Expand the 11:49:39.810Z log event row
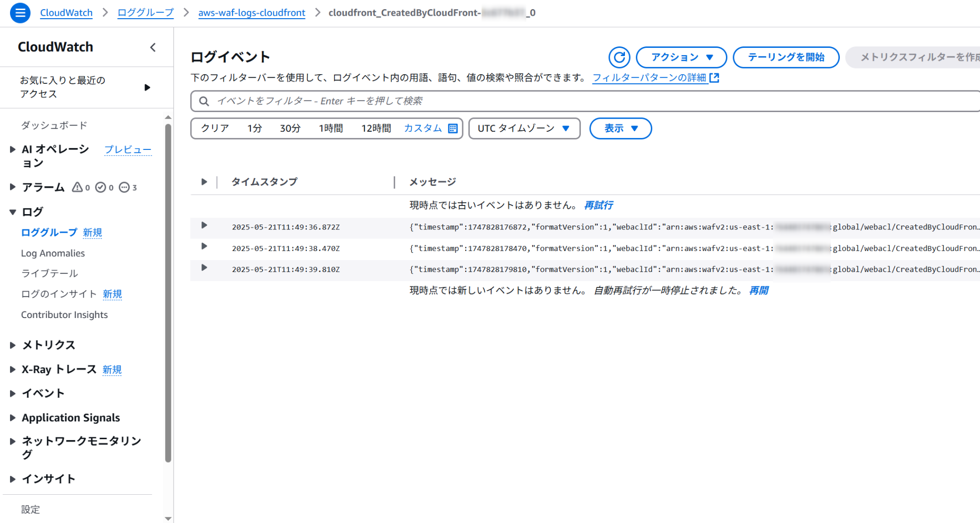The image size is (980, 523). click(x=204, y=268)
